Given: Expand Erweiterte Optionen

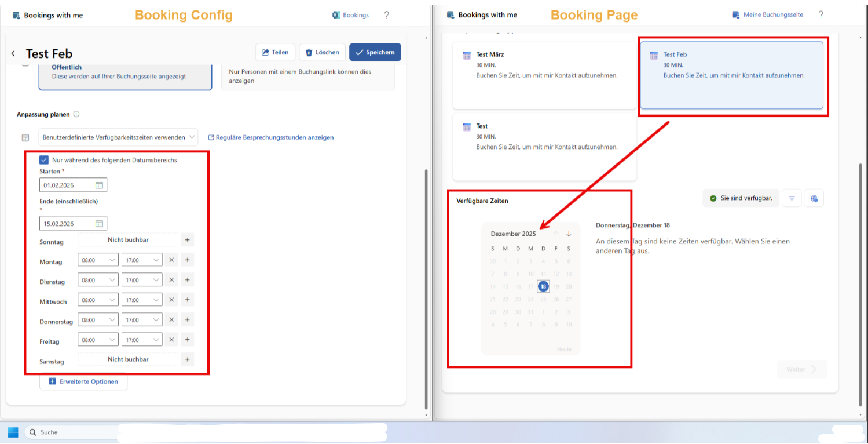Looking at the screenshot, I should pos(83,381).
